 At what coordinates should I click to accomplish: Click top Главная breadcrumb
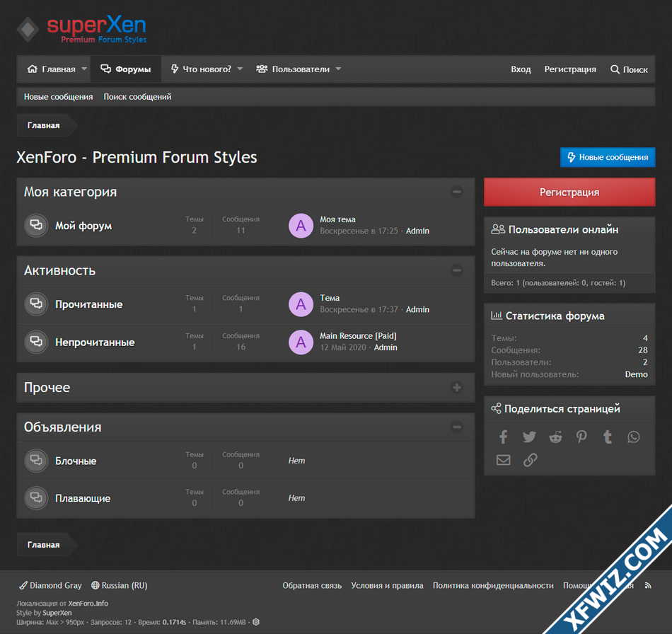pyautogui.click(x=43, y=126)
